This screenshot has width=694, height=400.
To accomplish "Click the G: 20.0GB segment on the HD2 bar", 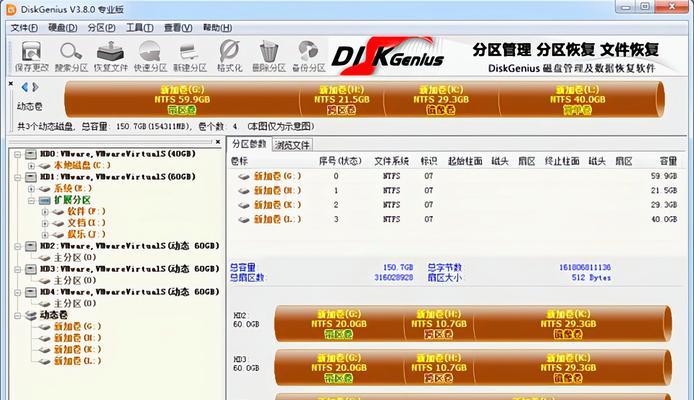I will coord(339,324).
